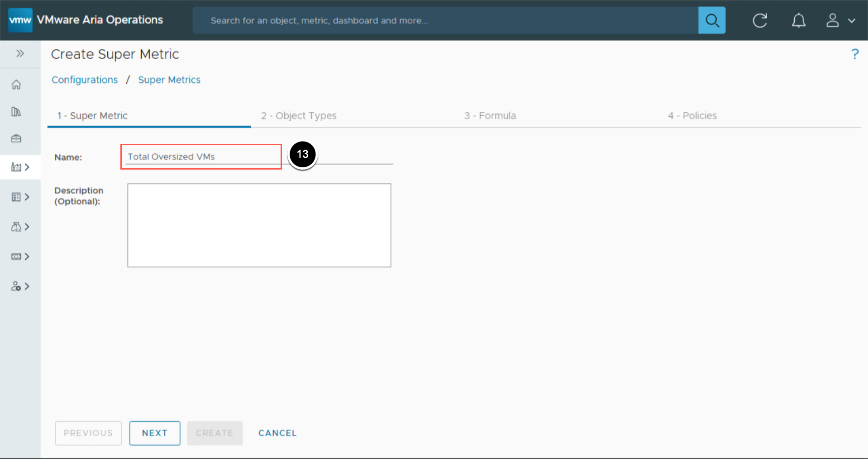Click inside the Description text area
868x459 pixels.
[259, 225]
